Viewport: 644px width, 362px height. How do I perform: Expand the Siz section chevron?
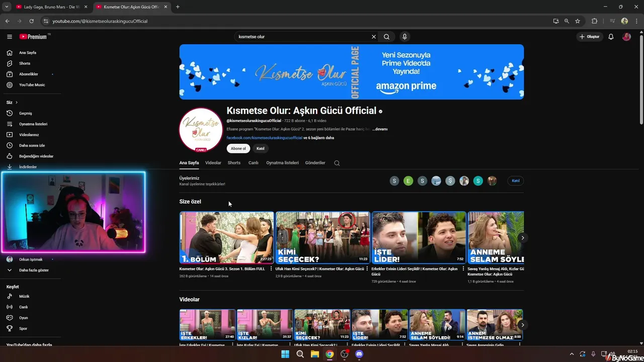coord(16,103)
